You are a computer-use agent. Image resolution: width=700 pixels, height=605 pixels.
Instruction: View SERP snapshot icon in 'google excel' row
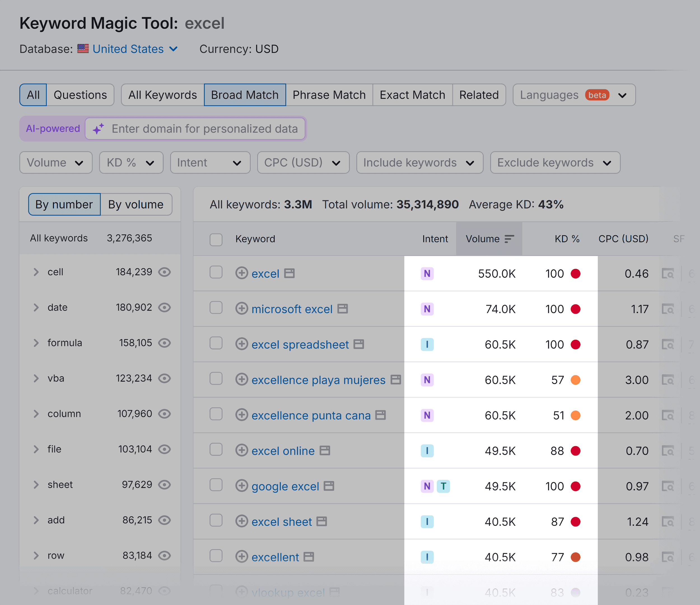click(x=668, y=486)
